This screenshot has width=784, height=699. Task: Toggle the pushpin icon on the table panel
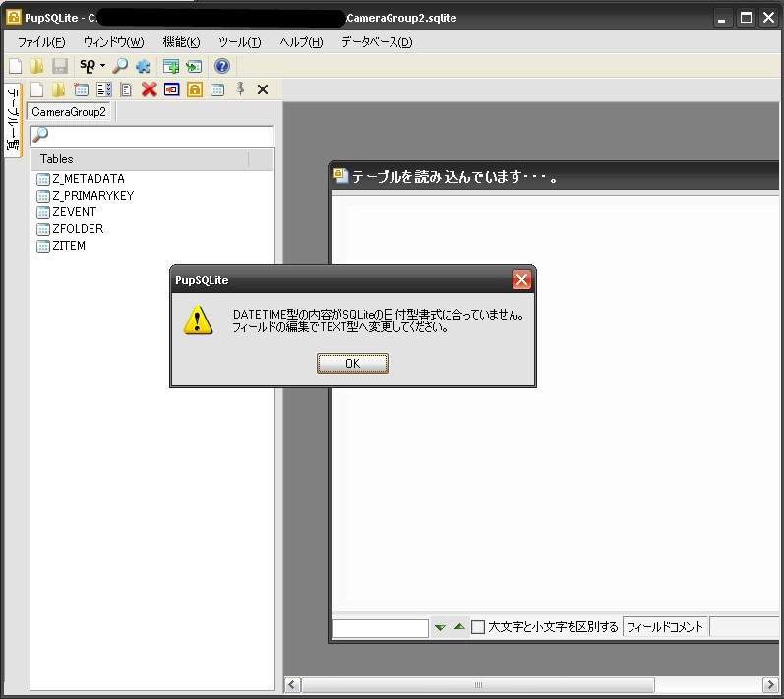(x=240, y=88)
